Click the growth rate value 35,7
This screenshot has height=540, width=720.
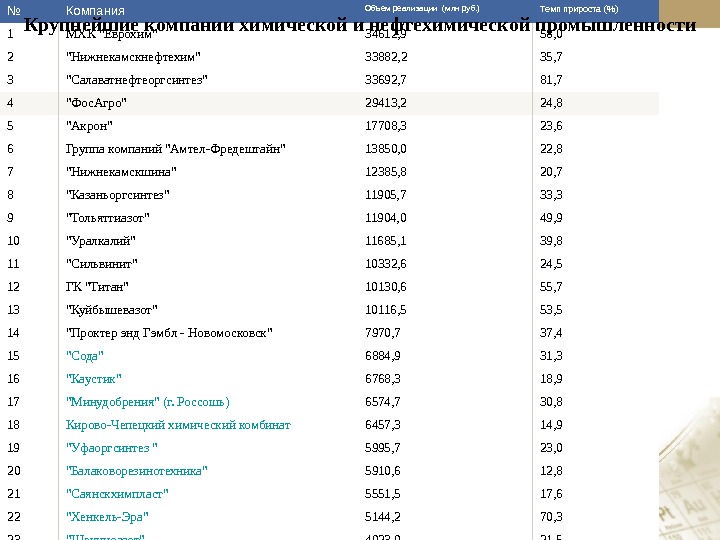(x=551, y=57)
